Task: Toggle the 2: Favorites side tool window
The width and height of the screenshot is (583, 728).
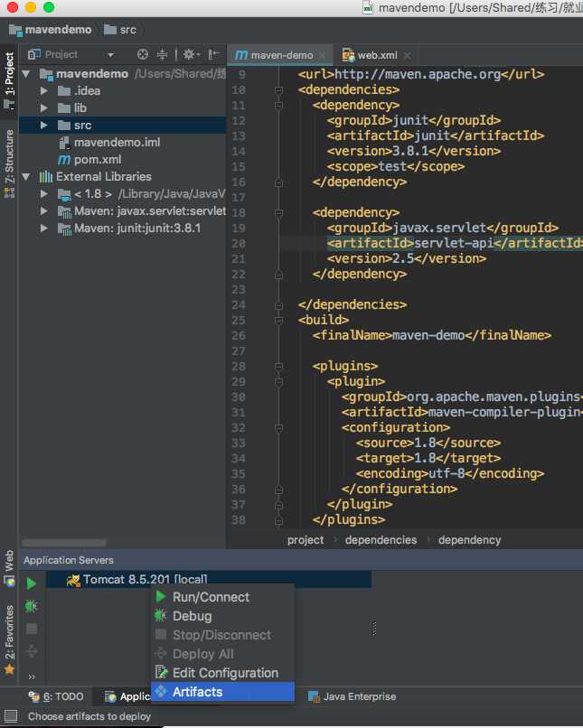Action: [9, 639]
